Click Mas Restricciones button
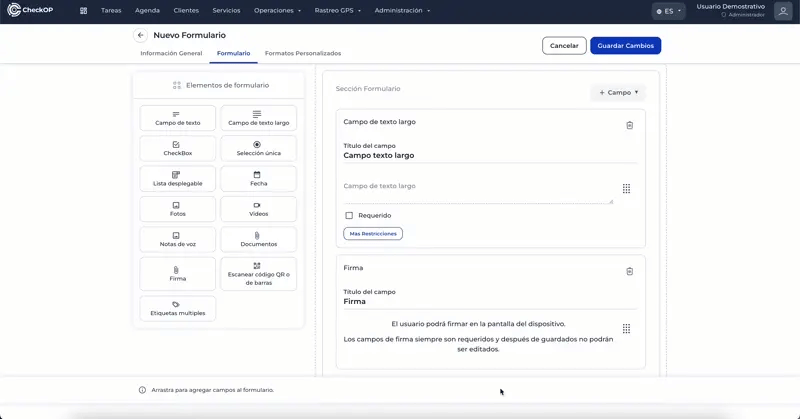The width and height of the screenshot is (800, 419). point(373,233)
